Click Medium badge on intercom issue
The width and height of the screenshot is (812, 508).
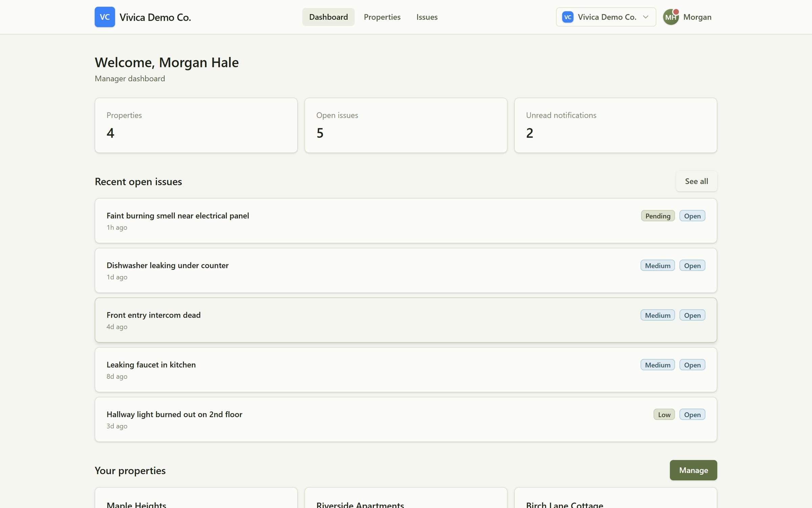pyautogui.click(x=657, y=315)
